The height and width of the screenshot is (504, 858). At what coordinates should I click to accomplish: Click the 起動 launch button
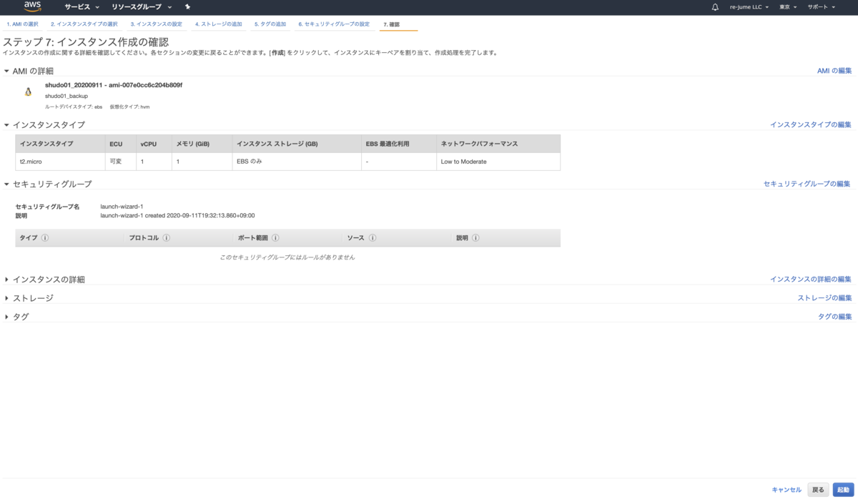pos(844,490)
